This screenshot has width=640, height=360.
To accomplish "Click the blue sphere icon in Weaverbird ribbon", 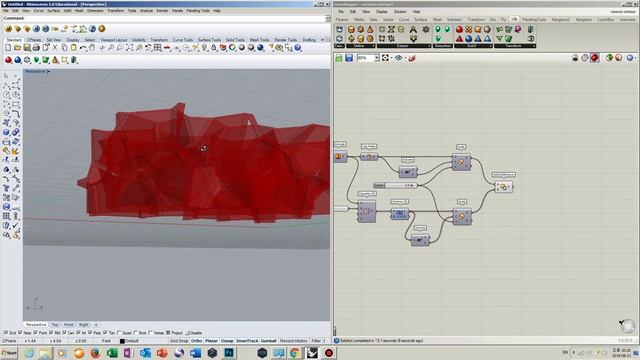I will pyautogui.click(x=469, y=39).
